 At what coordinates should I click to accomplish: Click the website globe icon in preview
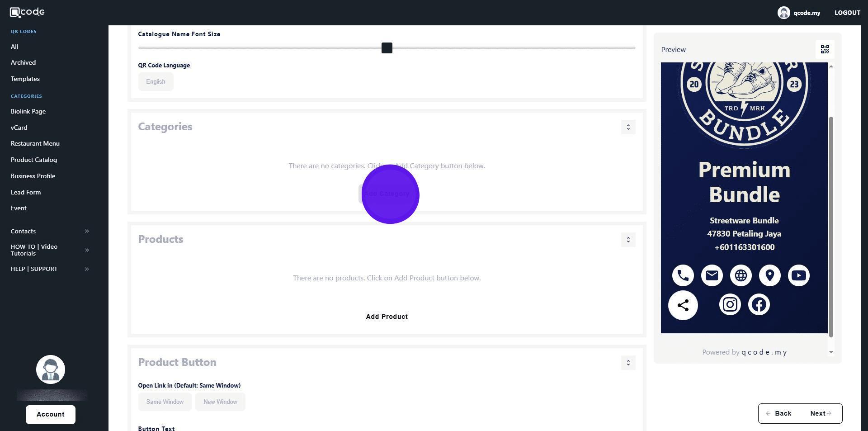[741, 275]
